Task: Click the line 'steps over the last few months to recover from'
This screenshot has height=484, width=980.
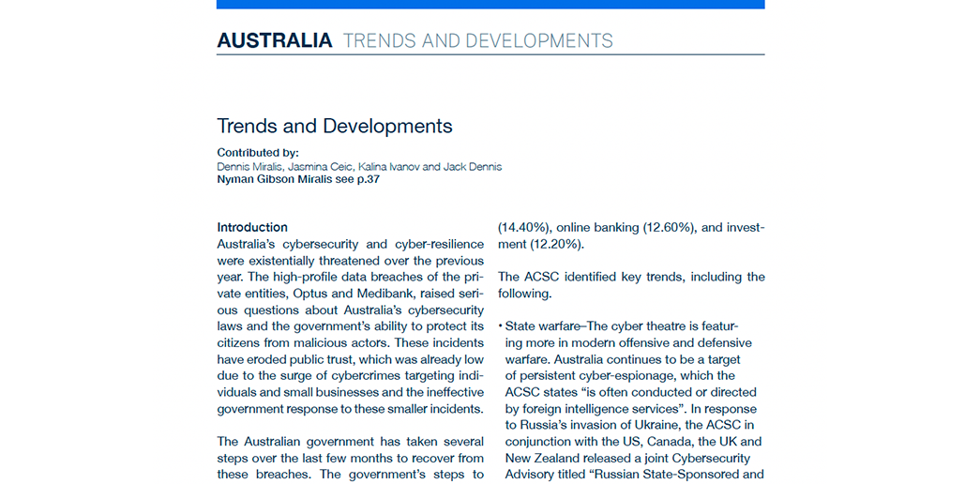Action: (x=350, y=458)
